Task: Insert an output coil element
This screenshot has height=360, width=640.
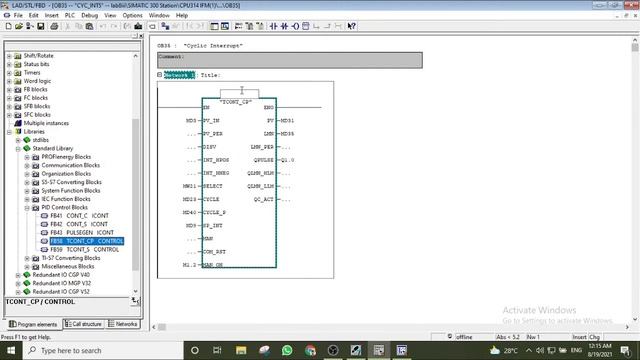Action: tap(295, 26)
